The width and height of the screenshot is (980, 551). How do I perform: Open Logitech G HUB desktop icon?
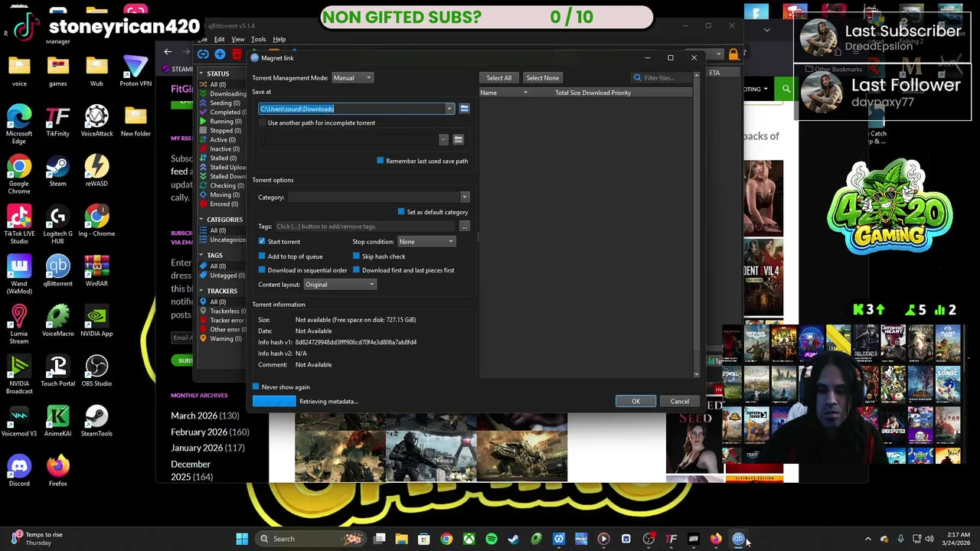click(x=57, y=225)
